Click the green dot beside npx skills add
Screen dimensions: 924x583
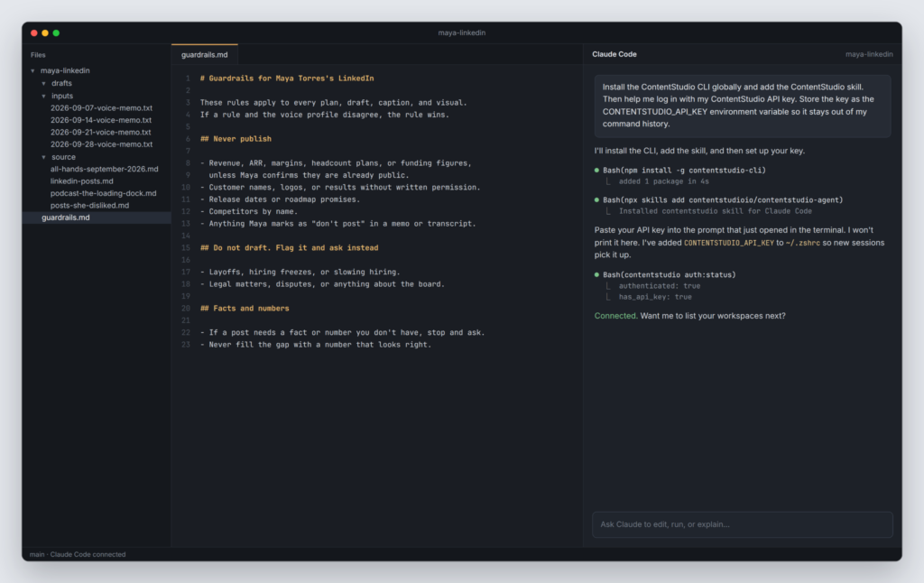596,199
